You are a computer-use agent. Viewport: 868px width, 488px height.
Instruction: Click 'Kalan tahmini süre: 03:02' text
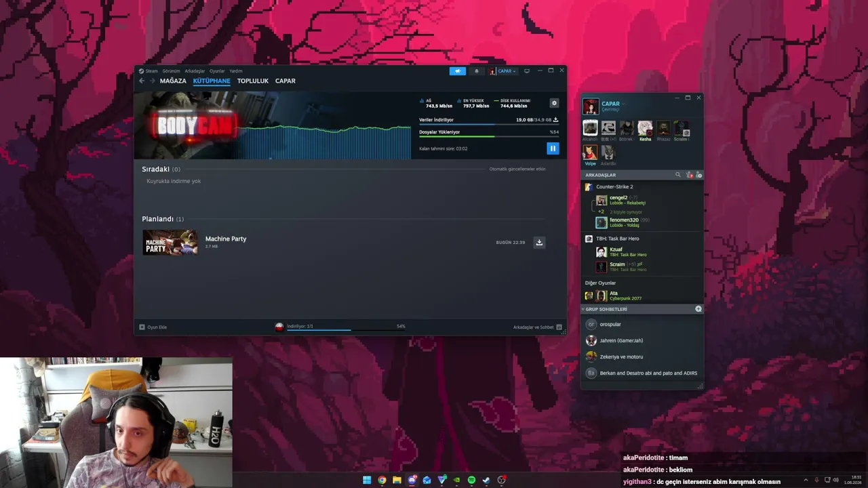click(443, 148)
